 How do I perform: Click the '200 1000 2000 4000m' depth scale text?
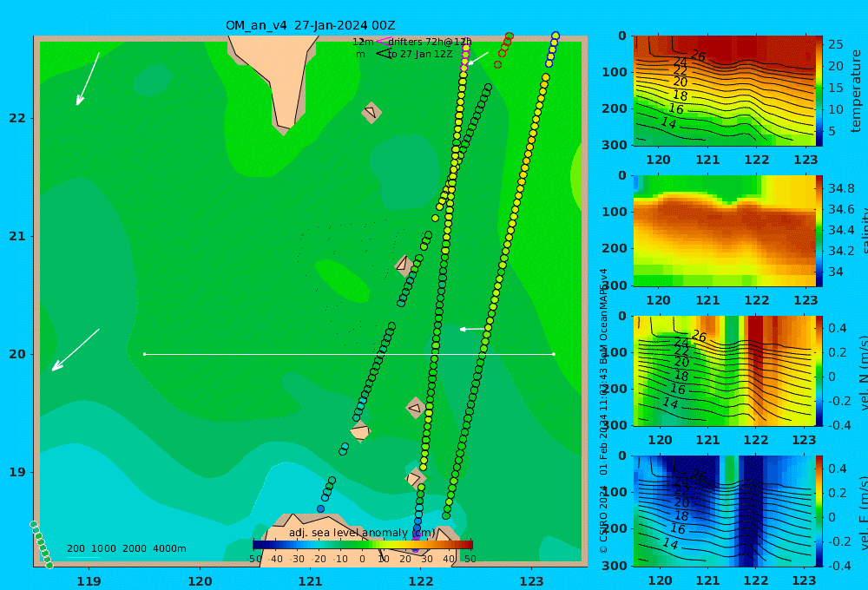point(126,548)
